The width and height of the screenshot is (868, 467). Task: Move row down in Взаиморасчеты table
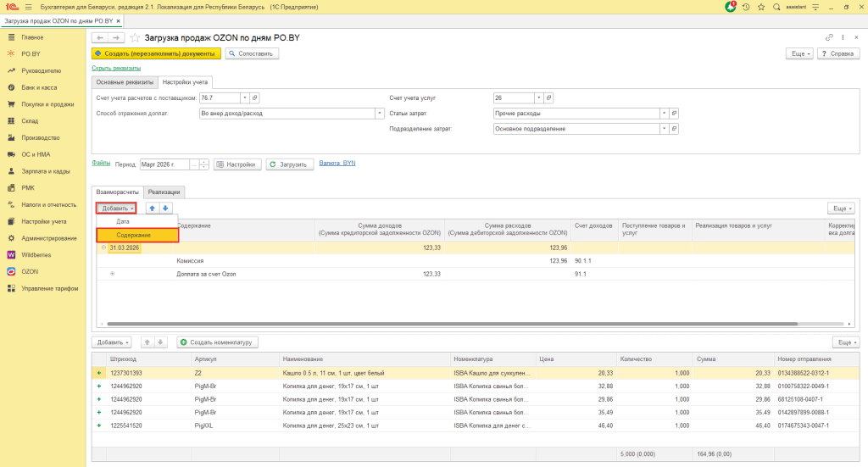(165, 208)
